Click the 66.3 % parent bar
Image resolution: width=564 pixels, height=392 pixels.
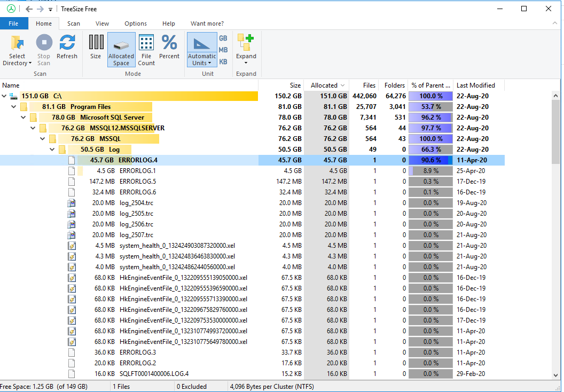pyautogui.click(x=430, y=149)
